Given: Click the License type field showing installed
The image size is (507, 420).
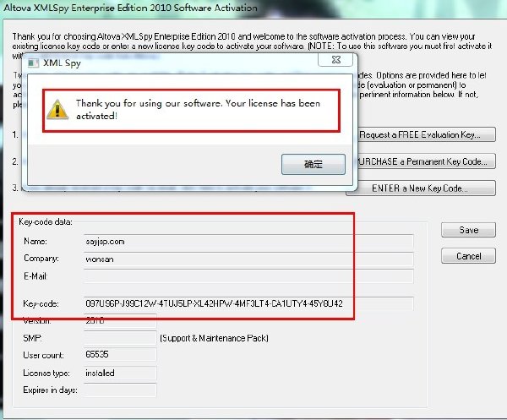Looking at the screenshot, I should tap(120, 373).
